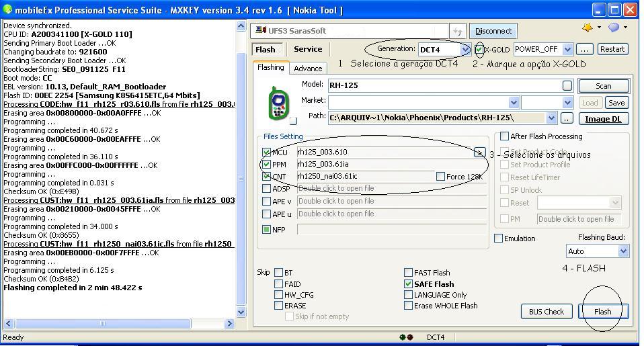Click log scroll-left arrow
Viewport: 644px width, 346px height.
coord(8,323)
